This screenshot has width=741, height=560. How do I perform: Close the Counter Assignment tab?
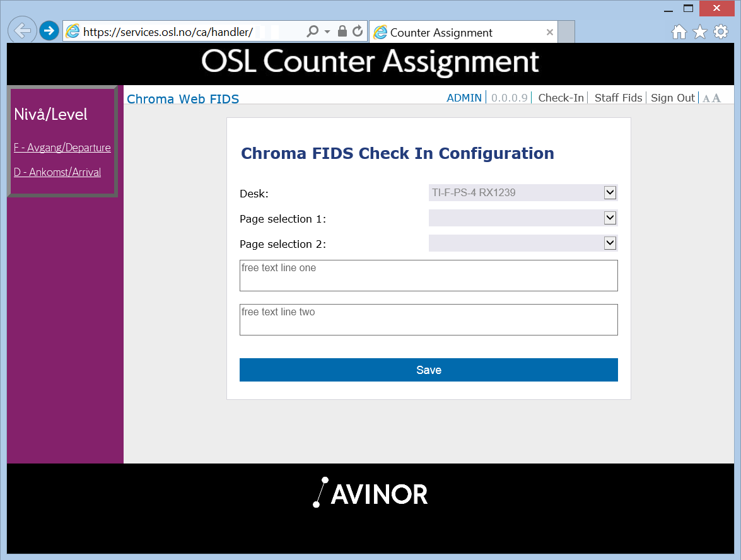[x=550, y=32]
